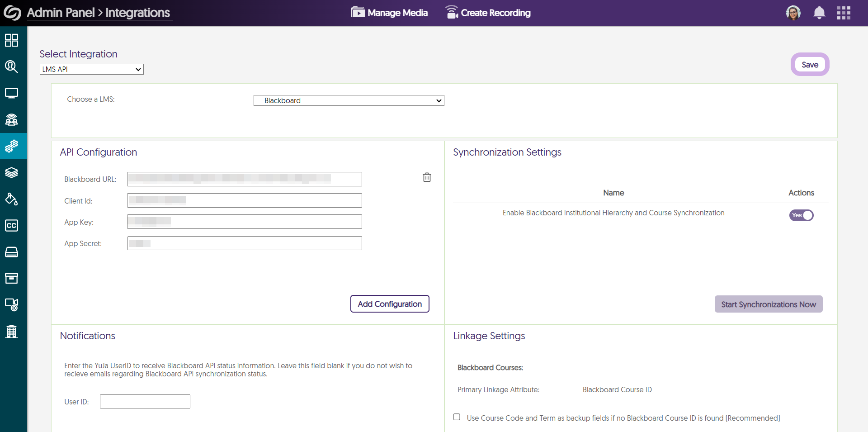
Task: Click the Integrations breadcrumb
Action: (x=138, y=13)
